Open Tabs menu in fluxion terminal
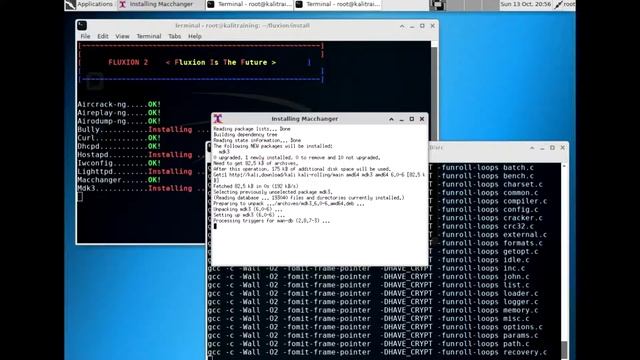Screen dimensions: 640x360 [x=174, y=36]
